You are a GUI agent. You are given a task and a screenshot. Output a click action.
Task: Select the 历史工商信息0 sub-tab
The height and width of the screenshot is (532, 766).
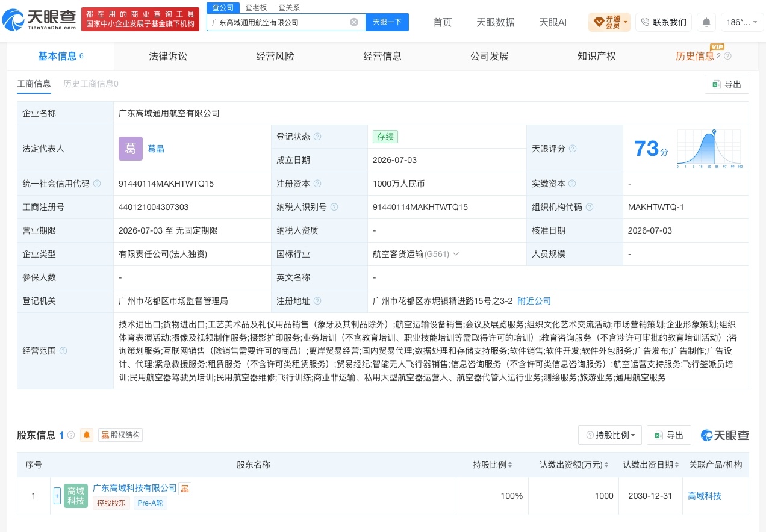tap(91, 84)
